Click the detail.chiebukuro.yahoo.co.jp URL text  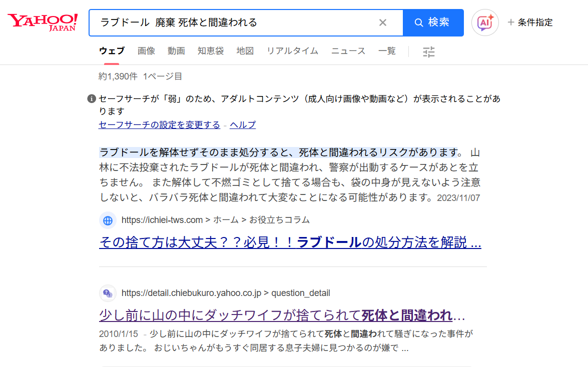pyautogui.click(x=226, y=293)
